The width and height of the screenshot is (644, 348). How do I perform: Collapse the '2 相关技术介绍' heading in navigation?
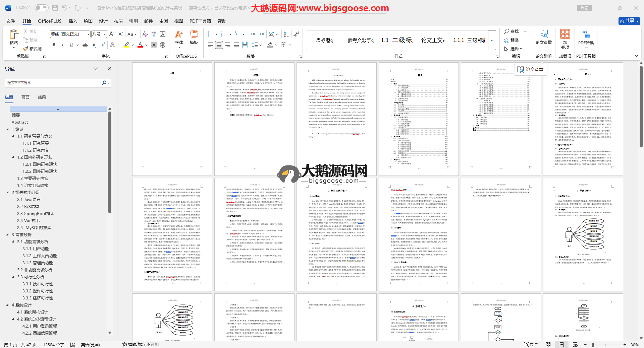8,193
